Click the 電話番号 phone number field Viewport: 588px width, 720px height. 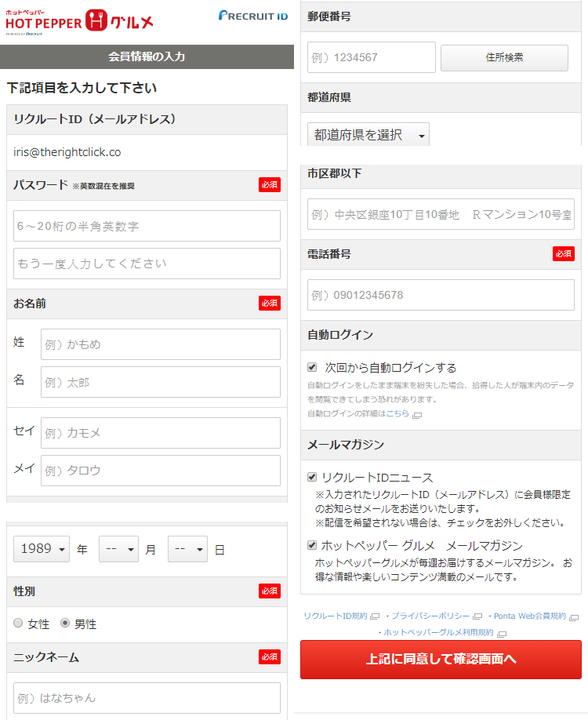point(441,295)
